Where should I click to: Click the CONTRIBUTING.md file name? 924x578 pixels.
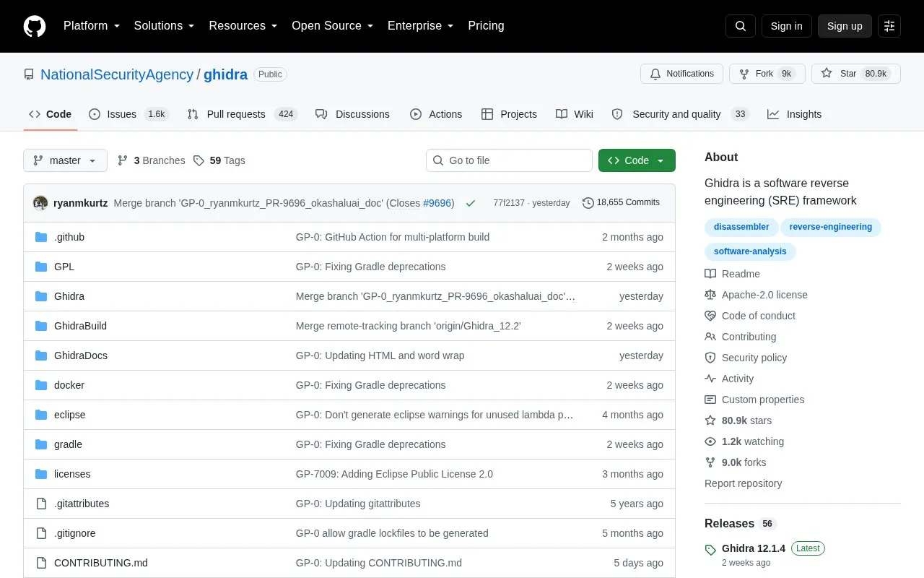[101, 563]
